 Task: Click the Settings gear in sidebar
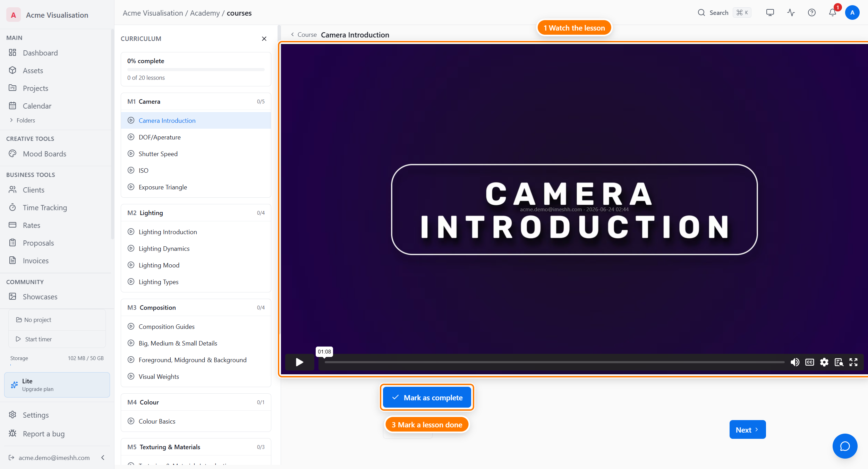(12, 415)
